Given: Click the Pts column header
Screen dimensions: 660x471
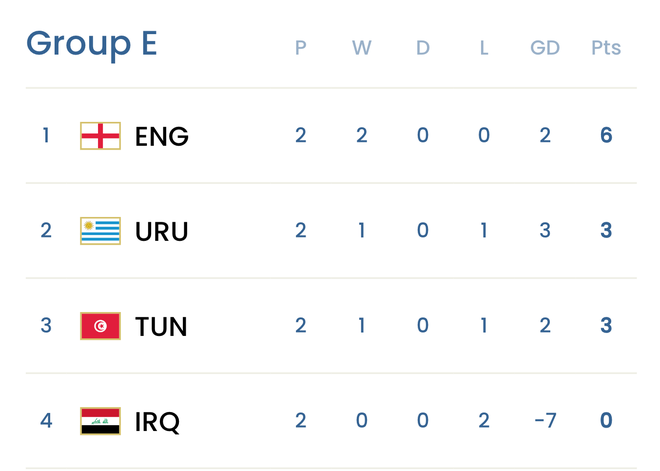Looking at the screenshot, I should pyautogui.click(x=606, y=48).
